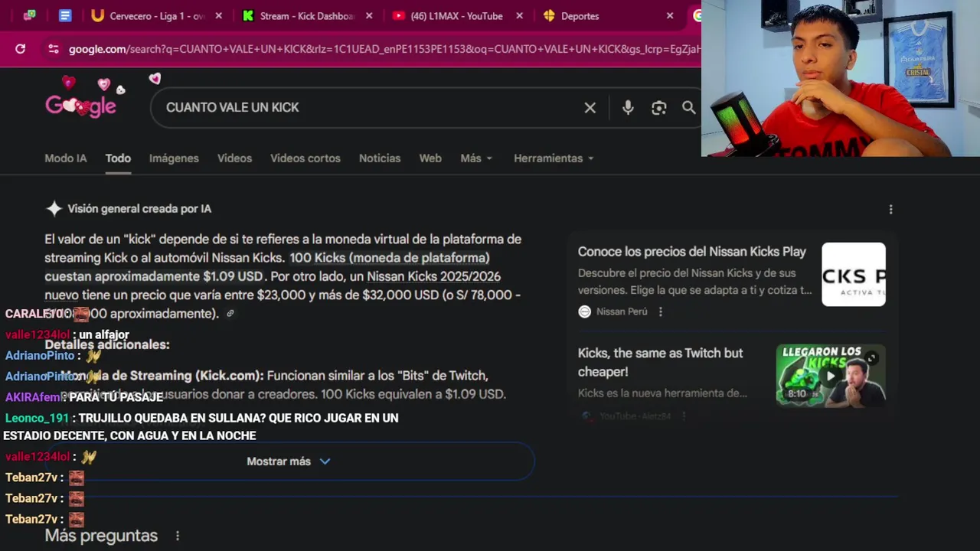Close the L1MAX YouTube tab
This screenshot has height=551, width=980.
click(x=520, y=15)
